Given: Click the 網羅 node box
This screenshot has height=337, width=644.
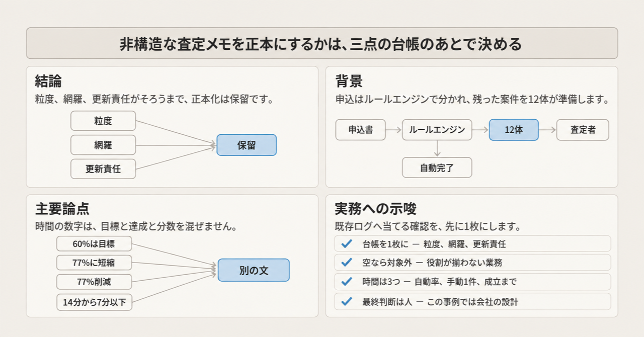Looking at the screenshot, I should 103,145.
